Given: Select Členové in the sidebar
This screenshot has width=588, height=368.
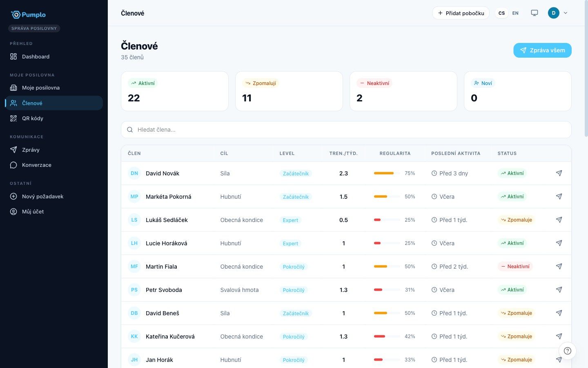Looking at the screenshot, I should [54, 103].
